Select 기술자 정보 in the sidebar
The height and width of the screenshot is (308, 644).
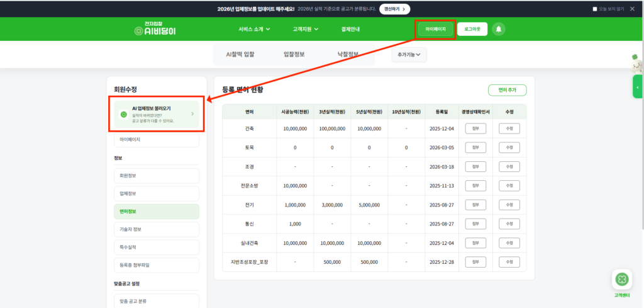click(157, 229)
